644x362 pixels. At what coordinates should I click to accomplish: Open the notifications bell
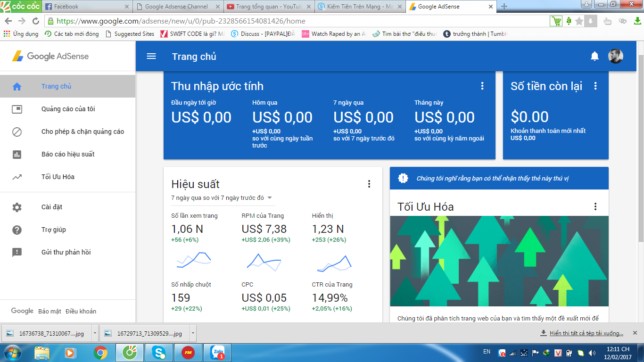pos(594,57)
